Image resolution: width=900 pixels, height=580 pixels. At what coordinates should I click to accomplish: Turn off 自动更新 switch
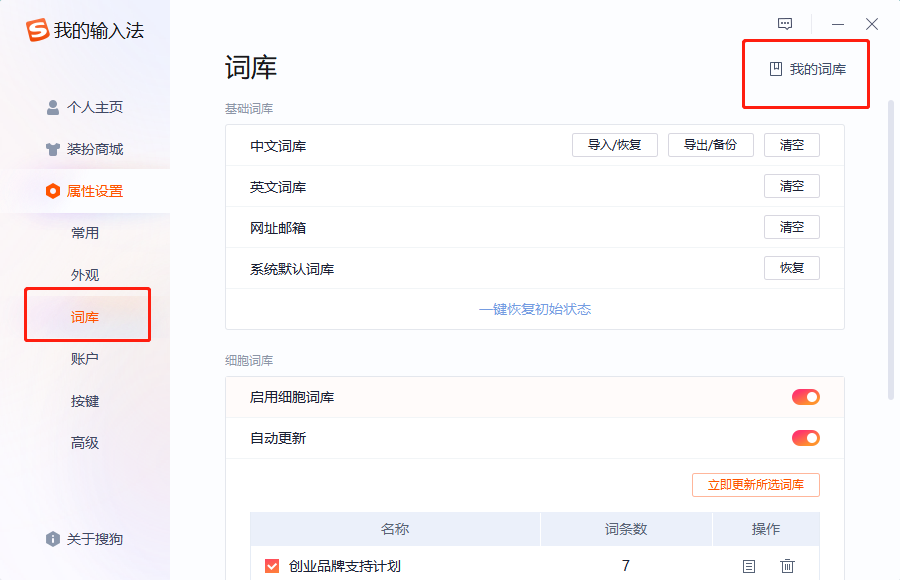point(805,438)
